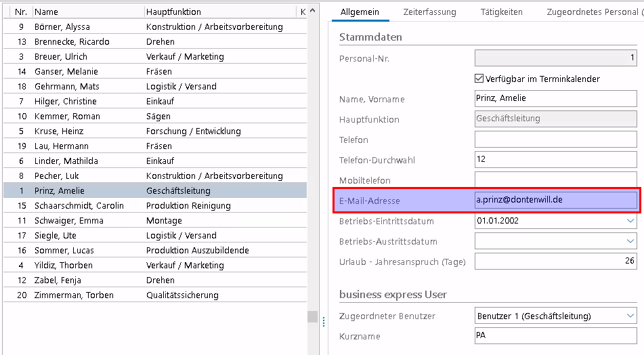Image resolution: width=644 pixels, height=355 pixels.
Task: Expand the Betriebs-Austrittsdatum date dropdown
Action: tap(630, 241)
